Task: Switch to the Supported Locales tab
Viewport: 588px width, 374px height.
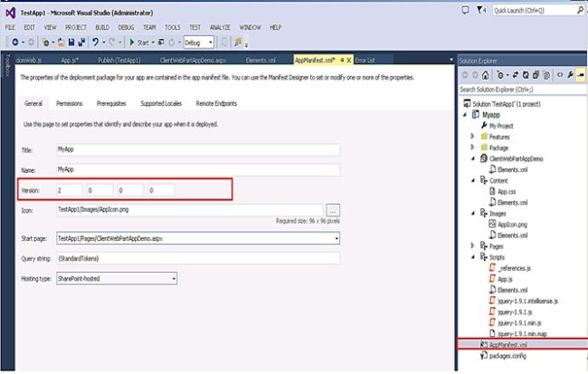Action: point(161,103)
